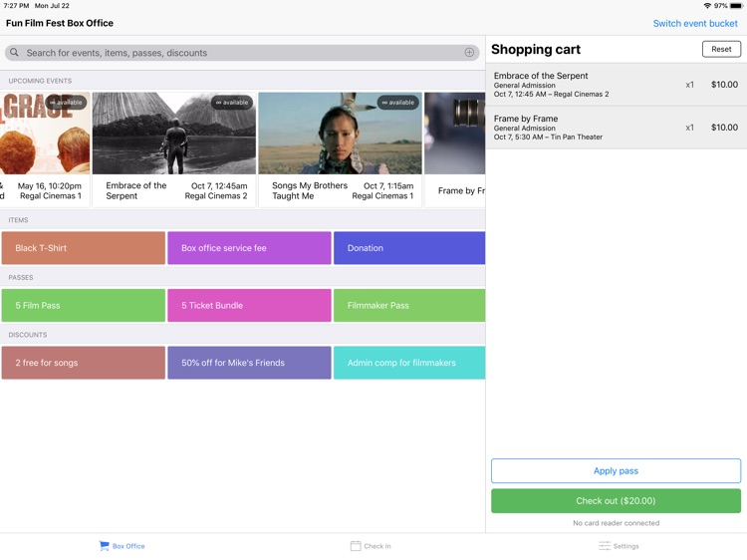The image size is (747, 560).
Task: Add a Donation item
Action: [x=408, y=248]
